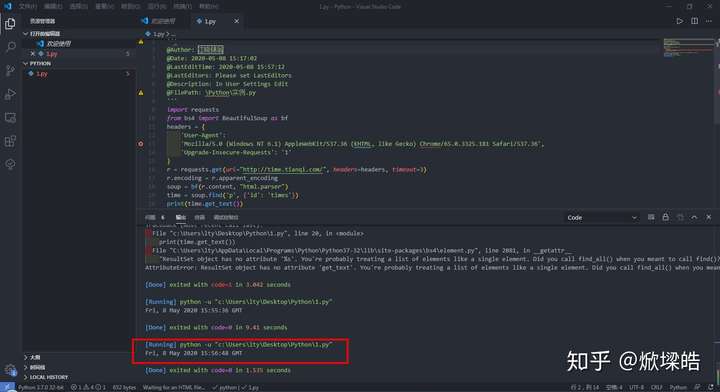
Task: Split the editor to the right
Action: (x=694, y=21)
